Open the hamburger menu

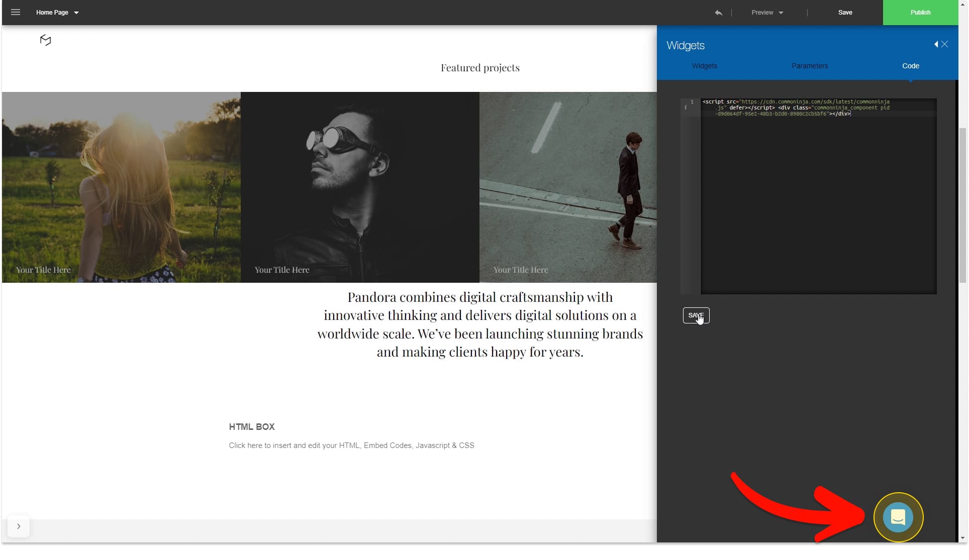(16, 12)
